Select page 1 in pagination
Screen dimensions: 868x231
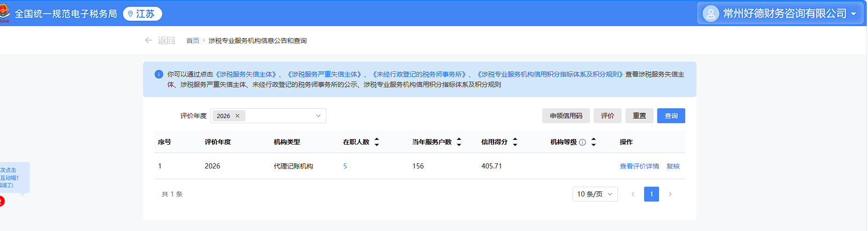[x=652, y=194]
